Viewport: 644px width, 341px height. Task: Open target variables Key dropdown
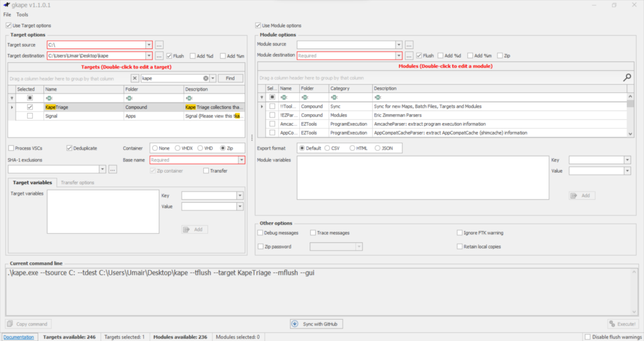point(240,196)
